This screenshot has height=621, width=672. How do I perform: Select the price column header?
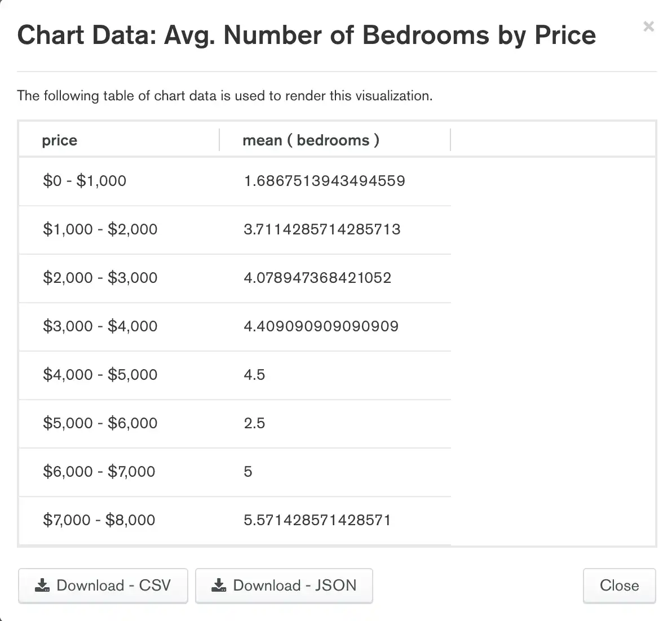pos(59,140)
